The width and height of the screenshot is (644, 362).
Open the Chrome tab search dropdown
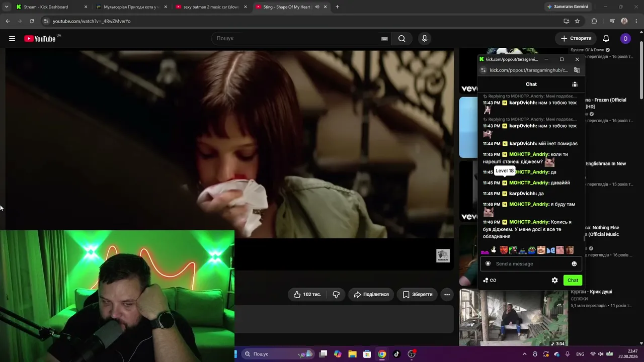7,7
